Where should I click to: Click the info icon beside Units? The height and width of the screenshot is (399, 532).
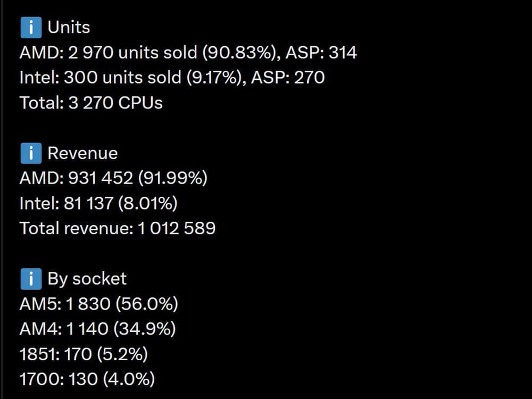pos(31,28)
